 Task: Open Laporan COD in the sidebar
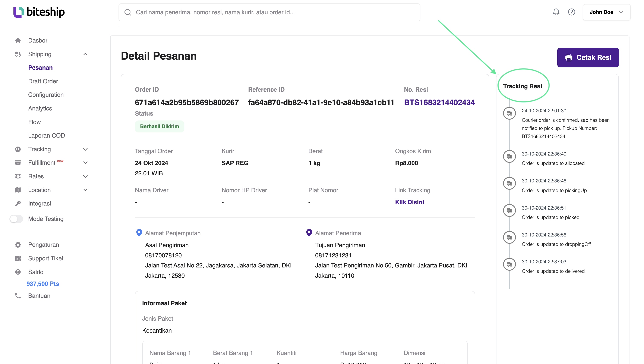(47, 136)
